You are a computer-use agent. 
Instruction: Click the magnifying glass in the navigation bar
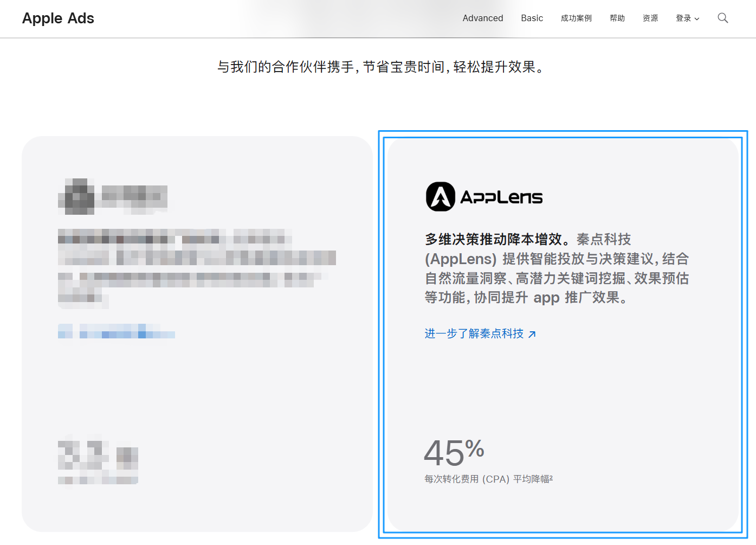[x=723, y=18]
